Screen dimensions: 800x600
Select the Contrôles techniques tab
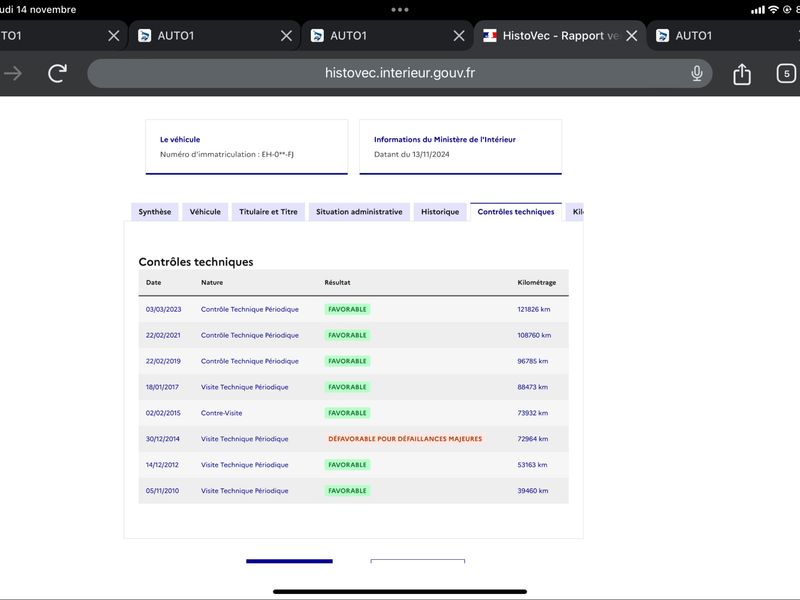[x=516, y=212]
